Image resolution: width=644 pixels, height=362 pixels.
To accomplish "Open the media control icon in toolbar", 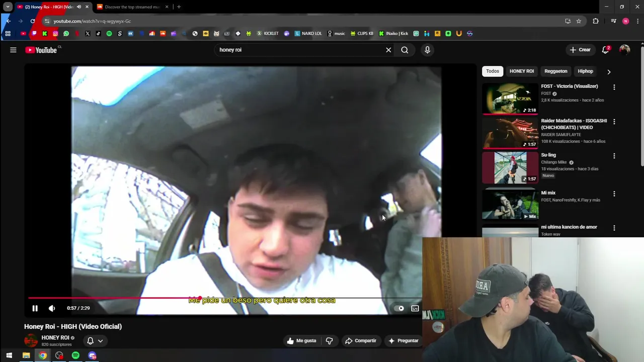I will 613,21.
